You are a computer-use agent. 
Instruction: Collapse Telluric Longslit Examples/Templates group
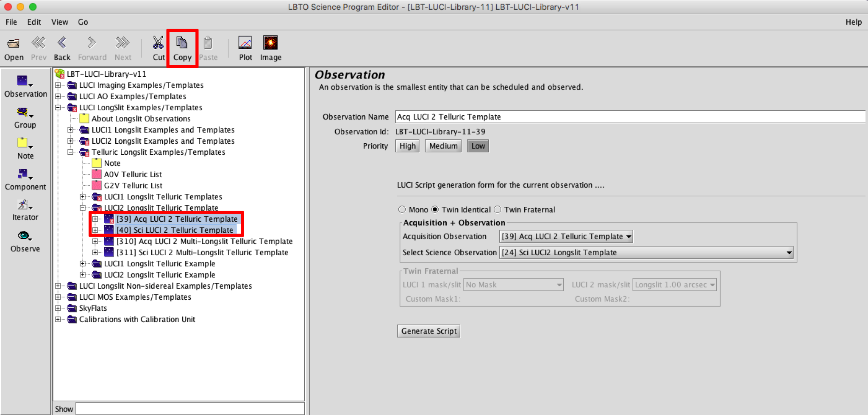70,152
